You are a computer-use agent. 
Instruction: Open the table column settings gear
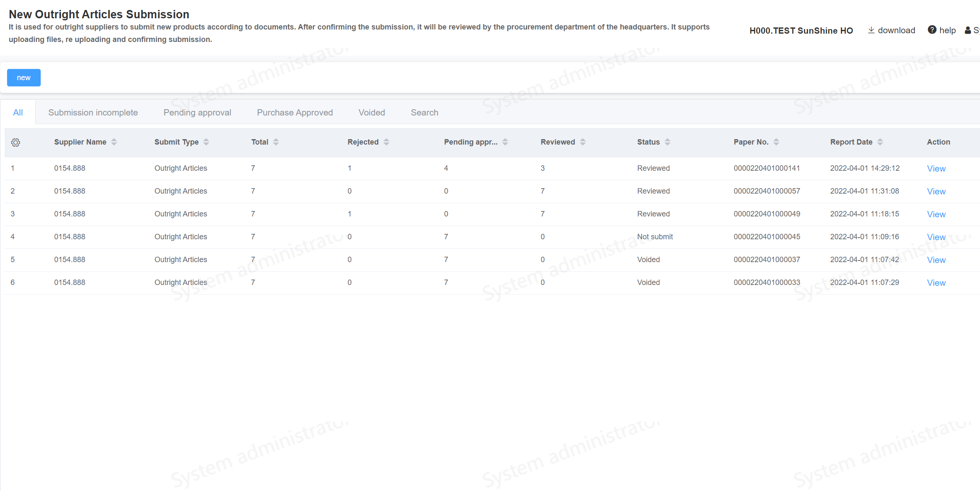(15, 142)
